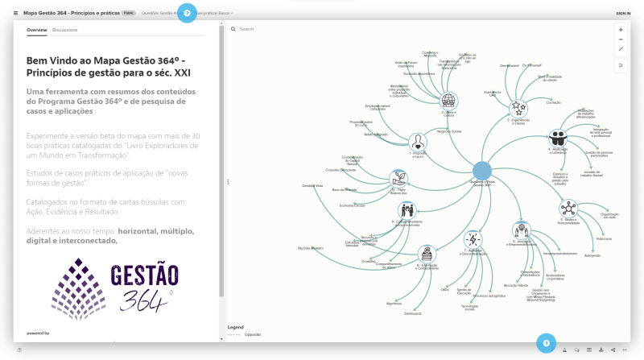This screenshot has width=644, height=360.
Task: Click the fit-to-screen arrows icon
Action: [x=621, y=49]
